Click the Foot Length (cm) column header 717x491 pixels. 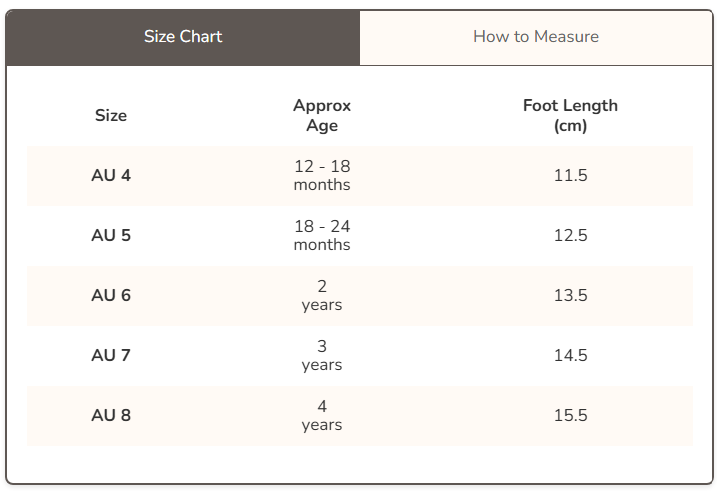570,115
